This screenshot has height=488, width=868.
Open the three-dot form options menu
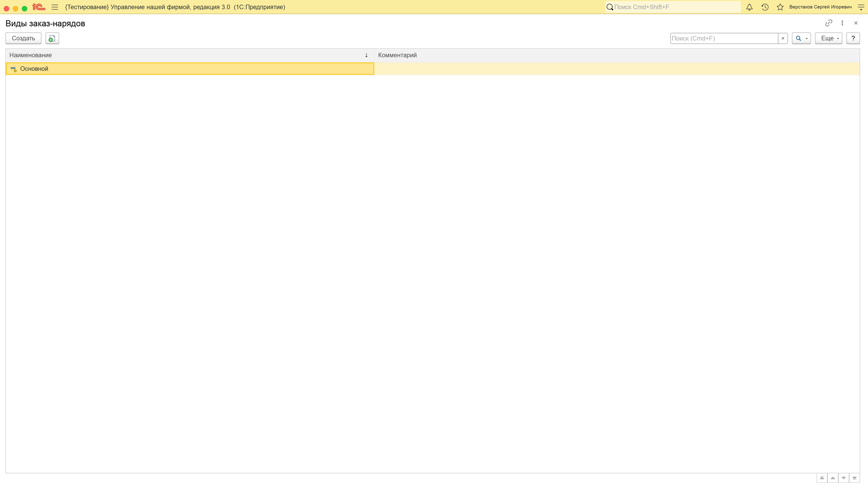[x=842, y=23]
